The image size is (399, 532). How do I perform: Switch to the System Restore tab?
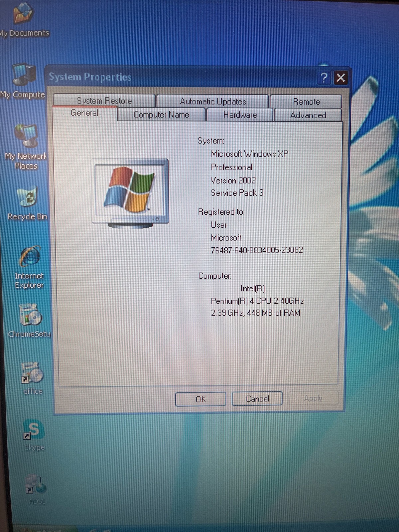(104, 101)
